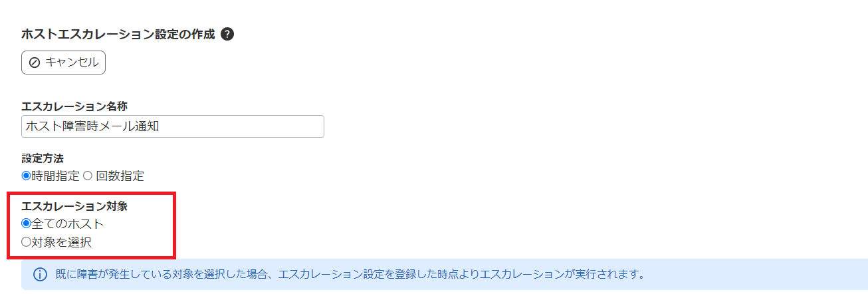Click the 全てのホスト label text
The height and width of the screenshot is (294, 868).
coord(68,224)
